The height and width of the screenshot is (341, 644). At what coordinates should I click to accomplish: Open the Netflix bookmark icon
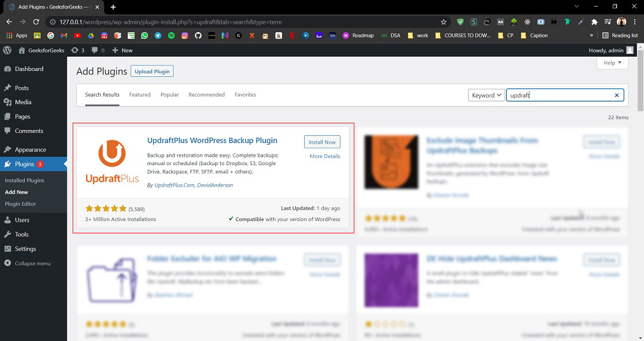coord(292,35)
